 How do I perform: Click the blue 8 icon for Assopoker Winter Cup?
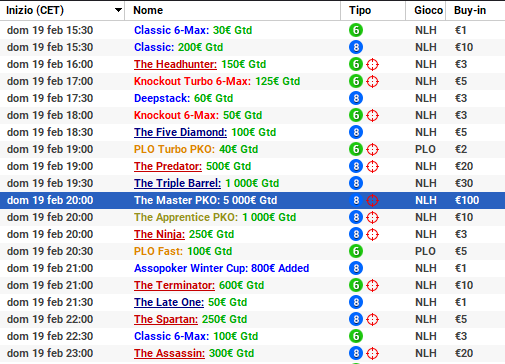pyautogui.click(x=356, y=268)
